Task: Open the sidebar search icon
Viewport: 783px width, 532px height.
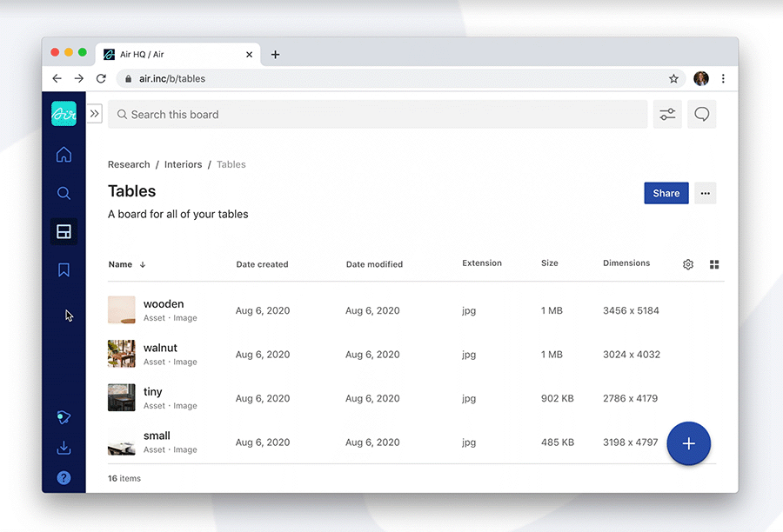Action: (64, 193)
